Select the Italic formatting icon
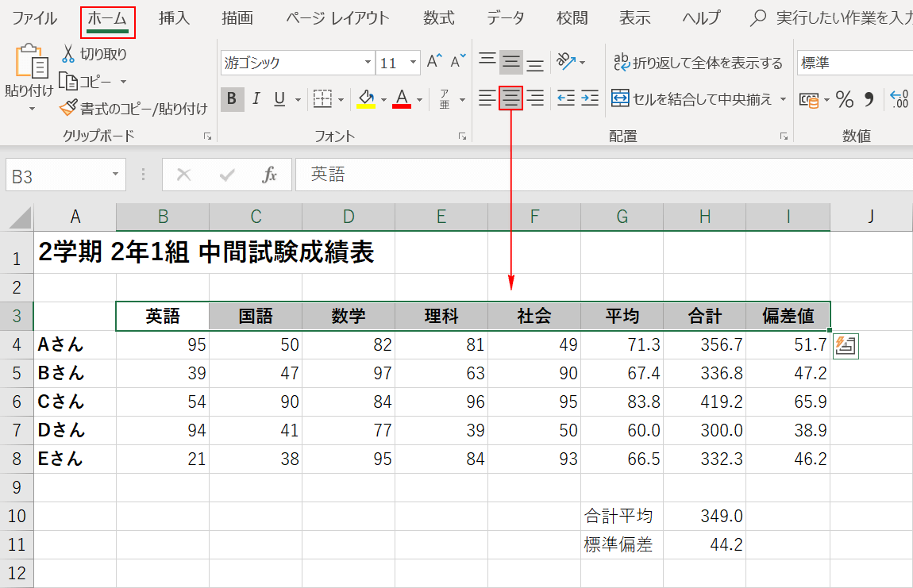Image resolution: width=913 pixels, height=588 pixels. click(x=254, y=98)
